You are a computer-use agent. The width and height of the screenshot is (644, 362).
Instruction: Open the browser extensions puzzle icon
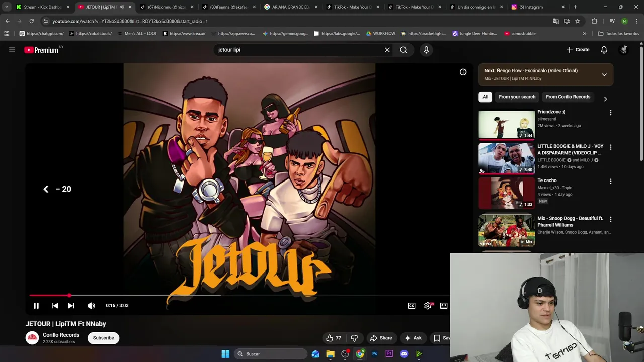click(595, 21)
